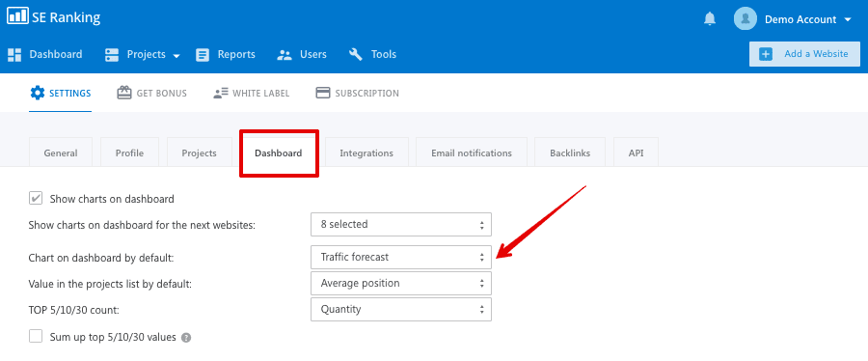This screenshot has height=361, width=868.
Task: Open the Users section
Action: tap(313, 54)
